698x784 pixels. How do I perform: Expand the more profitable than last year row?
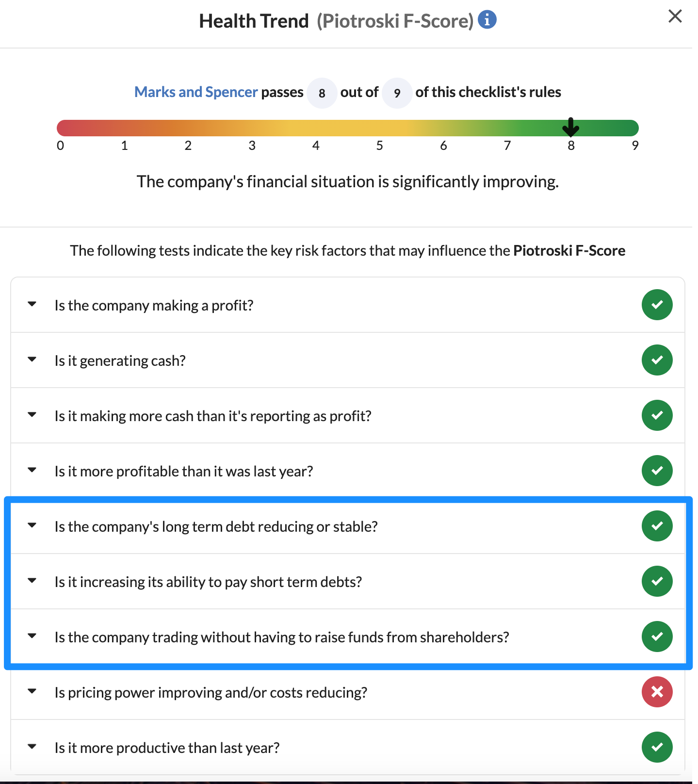click(32, 470)
